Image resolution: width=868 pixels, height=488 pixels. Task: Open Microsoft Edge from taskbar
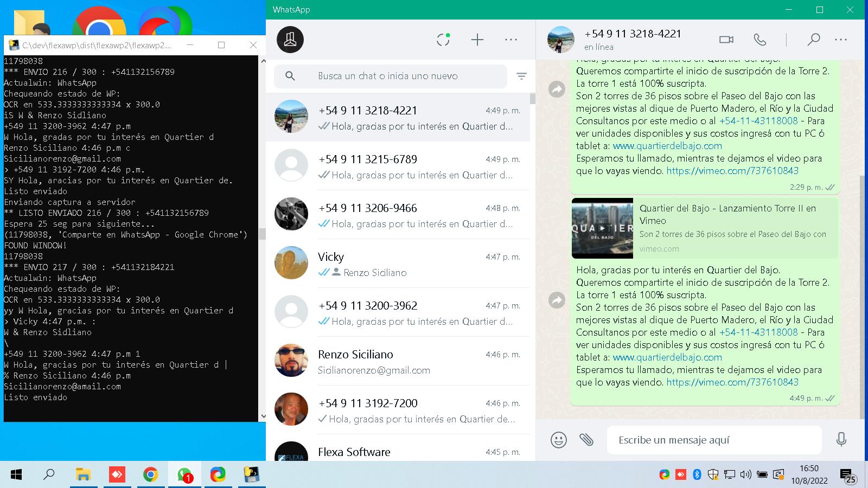pos(218,475)
